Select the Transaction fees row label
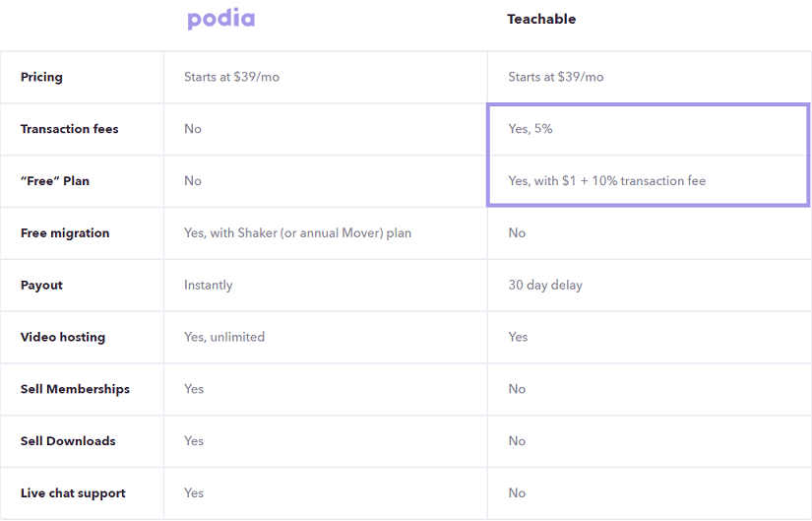The width and height of the screenshot is (812, 521). 70,129
